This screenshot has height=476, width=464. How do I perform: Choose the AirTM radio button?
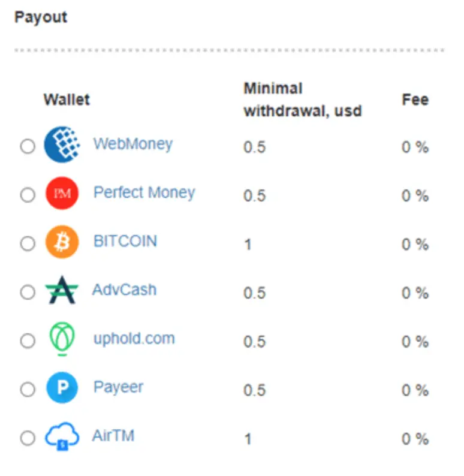(x=28, y=438)
